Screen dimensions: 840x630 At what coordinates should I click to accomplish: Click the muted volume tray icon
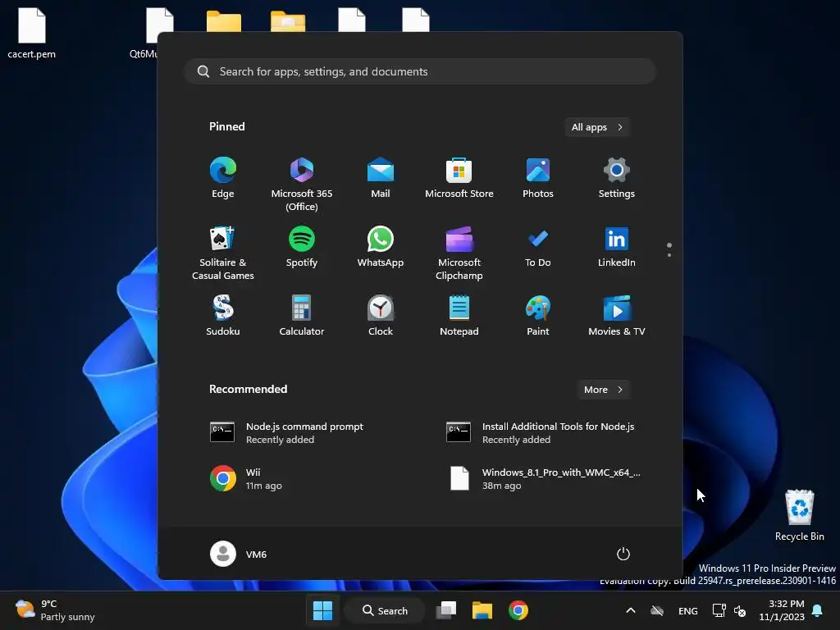pos(740,610)
